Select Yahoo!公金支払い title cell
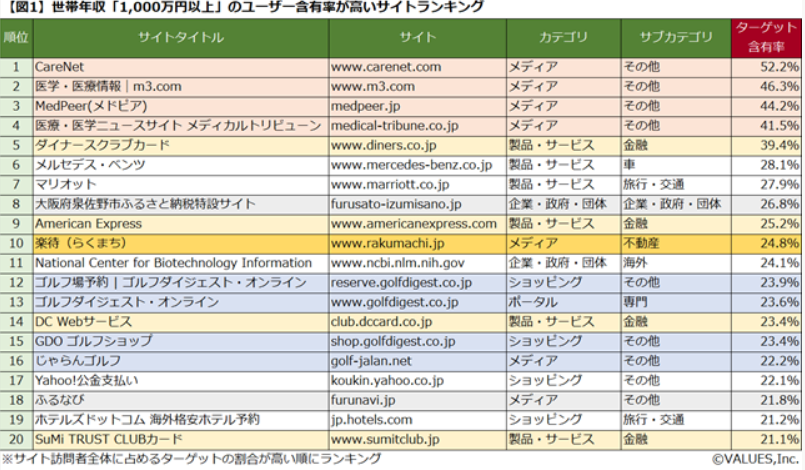 coord(181,381)
